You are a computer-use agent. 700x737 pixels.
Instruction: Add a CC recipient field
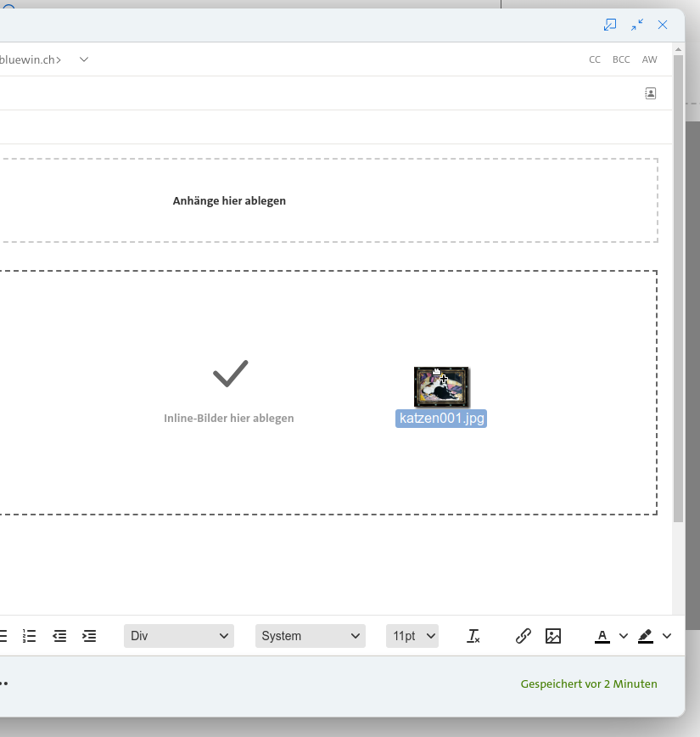(x=595, y=59)
